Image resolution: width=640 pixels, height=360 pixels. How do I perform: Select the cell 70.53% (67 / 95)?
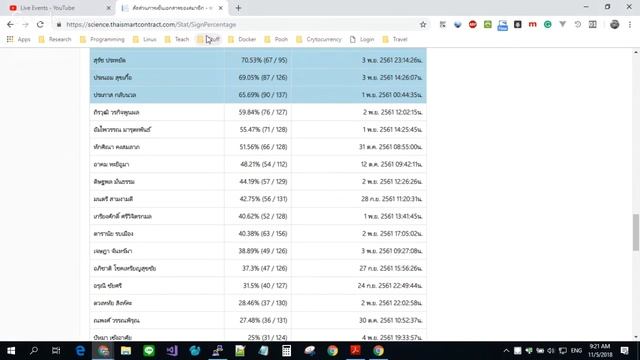coord(258,60)
